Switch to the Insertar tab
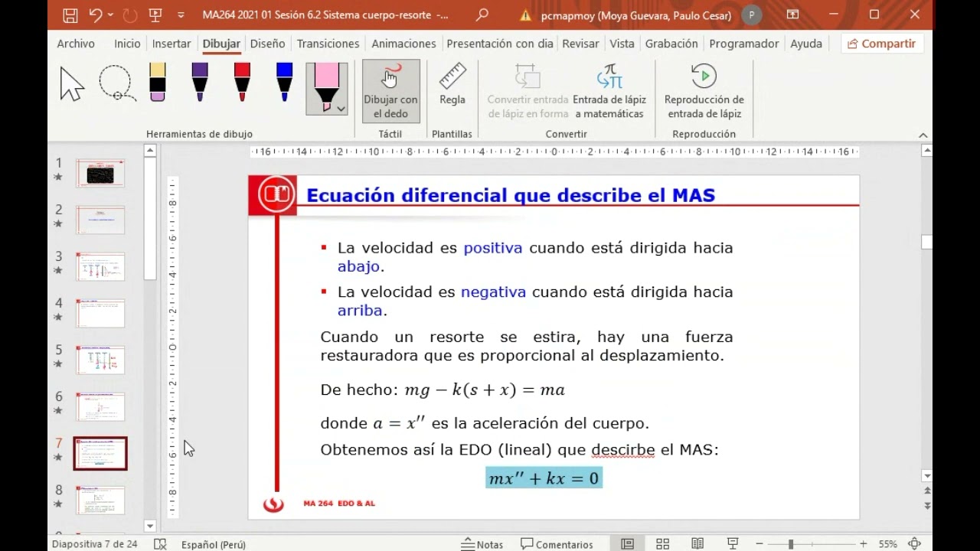Viewport: 980px width, 551px height. tap(171, 44)
